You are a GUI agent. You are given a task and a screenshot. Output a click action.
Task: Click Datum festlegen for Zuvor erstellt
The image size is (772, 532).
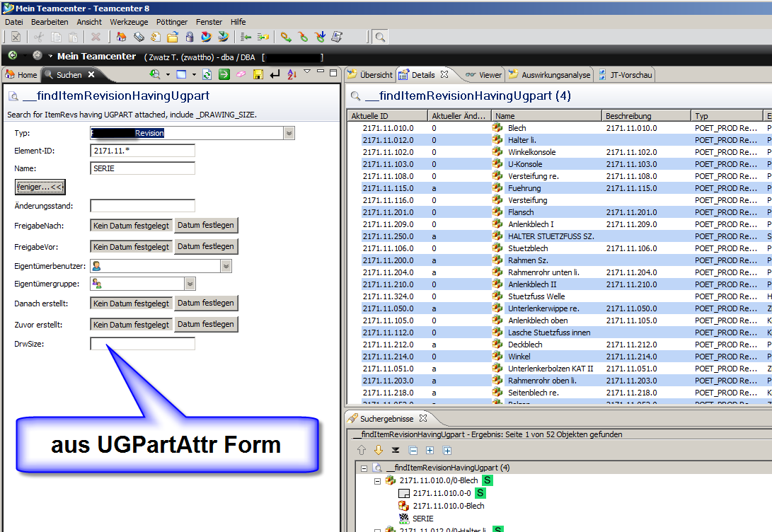(206, 324)
